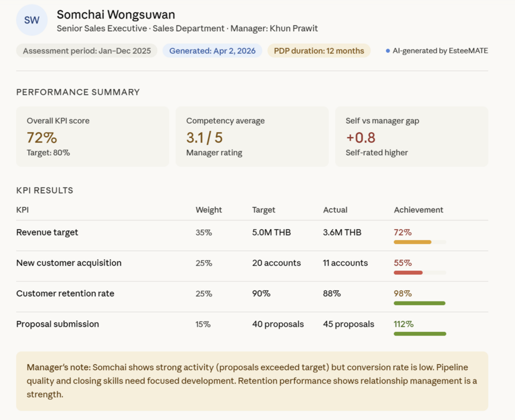Click the Target column header
Image resolution: width=515 pixels, height=420 pixels.
point(264,210)
